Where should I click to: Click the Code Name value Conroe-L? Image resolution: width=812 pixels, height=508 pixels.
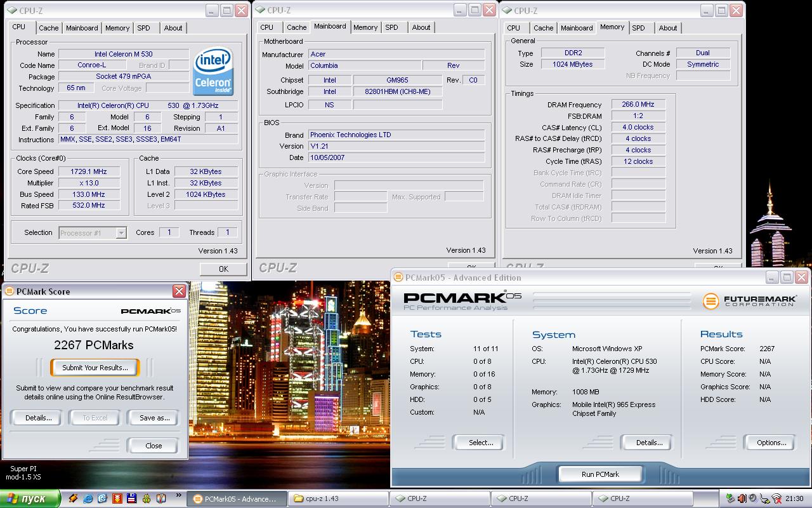coord(91,65)
